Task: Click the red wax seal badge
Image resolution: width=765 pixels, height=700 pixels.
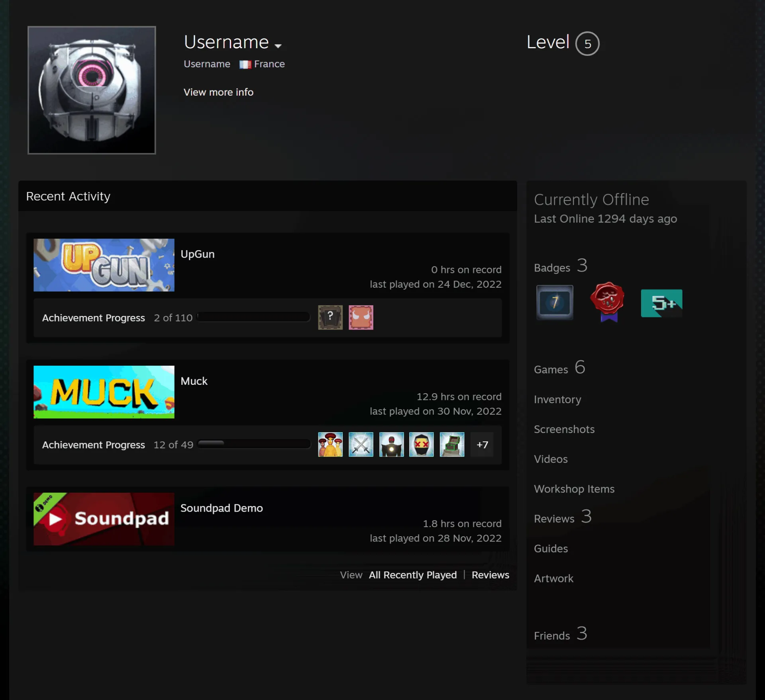Action: tap(607, 302)
